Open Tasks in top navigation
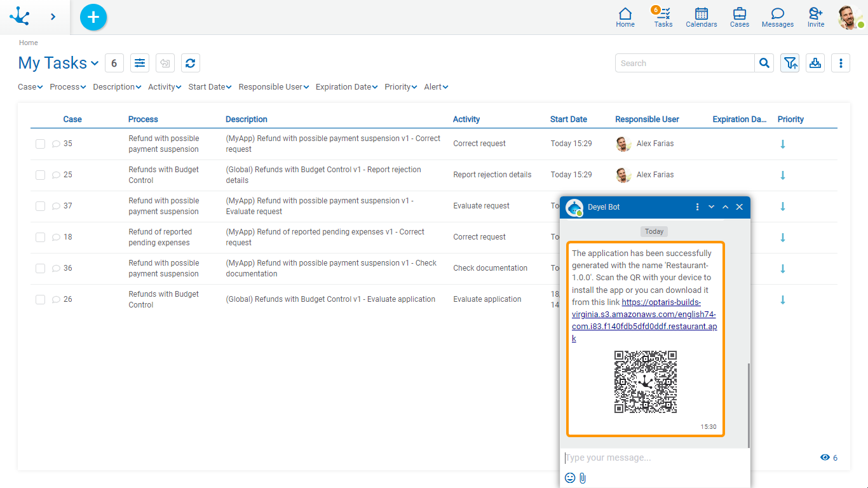The height and width of the screenshot is (488, 868). click(x=663, y=17)
